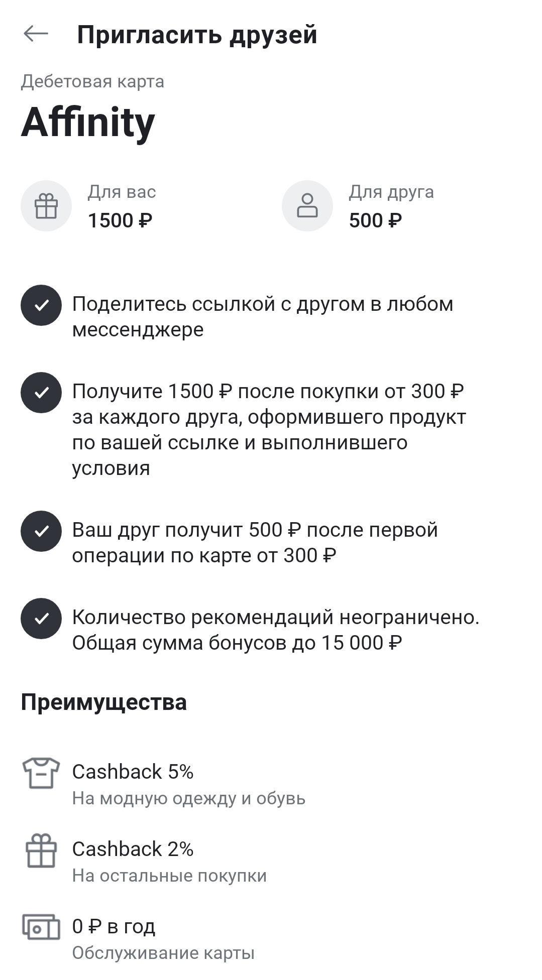542x980 pixels.
Task: Tap the gift box icon for Cashback 2%
Action: [41, 850]
